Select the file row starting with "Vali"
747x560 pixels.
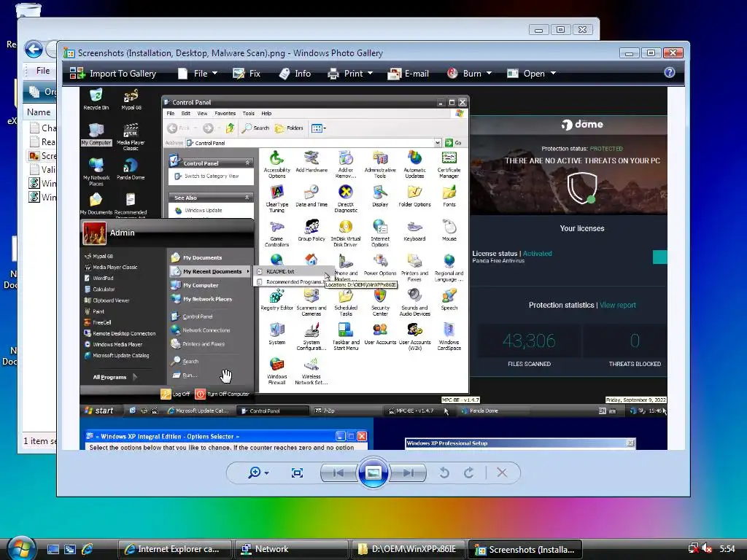pos(43,169)
